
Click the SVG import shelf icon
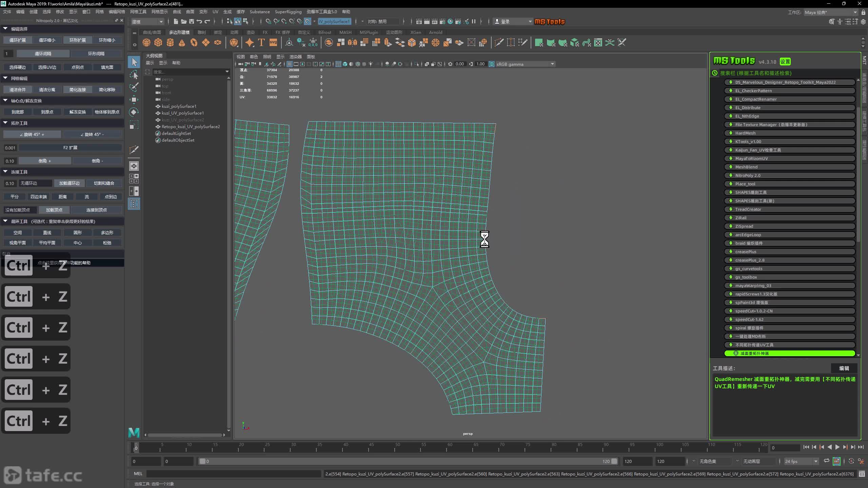[x=273, y=42]
